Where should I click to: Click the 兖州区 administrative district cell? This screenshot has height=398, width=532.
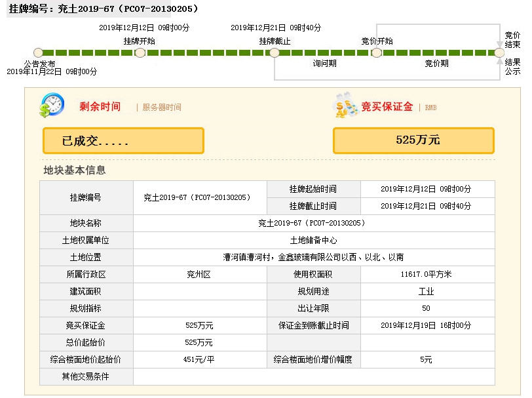point(199,274)
